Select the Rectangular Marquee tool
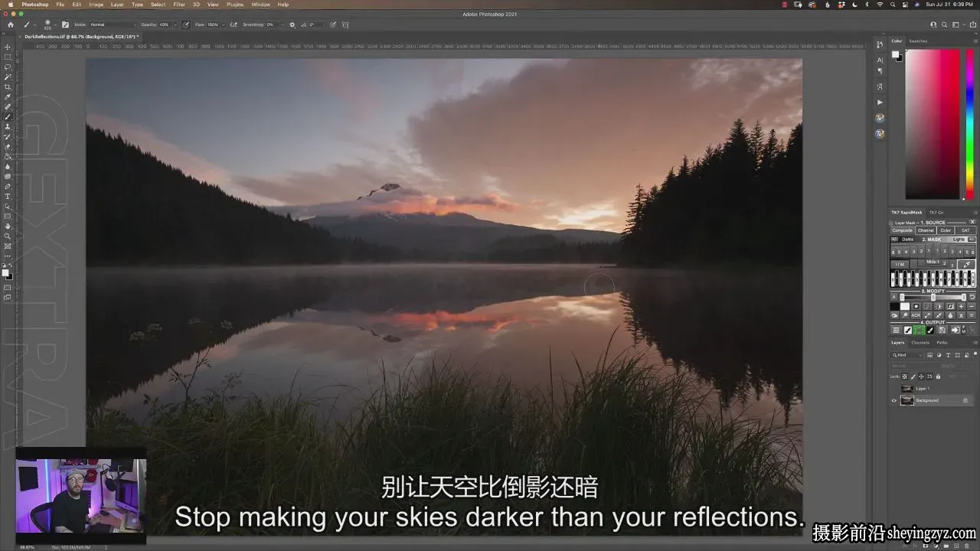980x551 pixels. [x=8, y=57]
